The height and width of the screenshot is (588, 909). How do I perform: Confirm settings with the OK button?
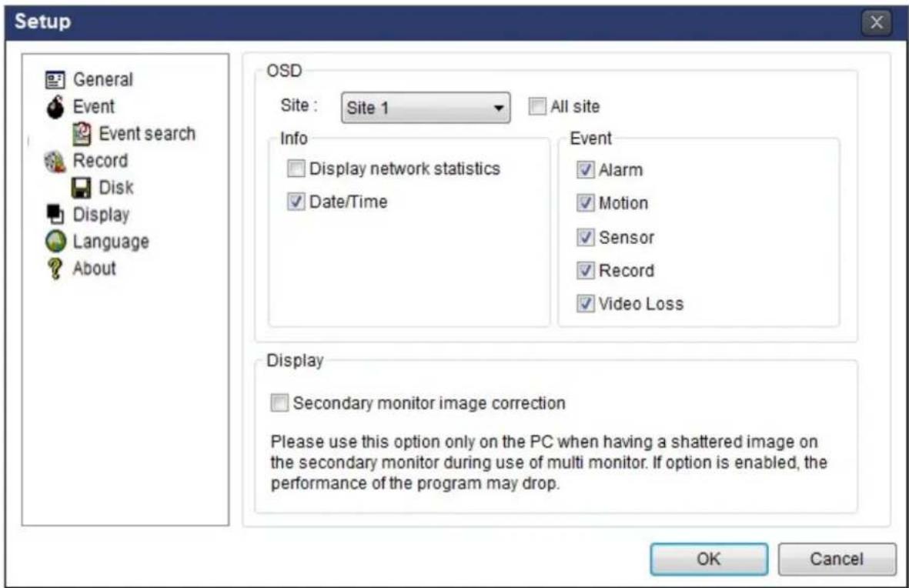coord(709,559)
